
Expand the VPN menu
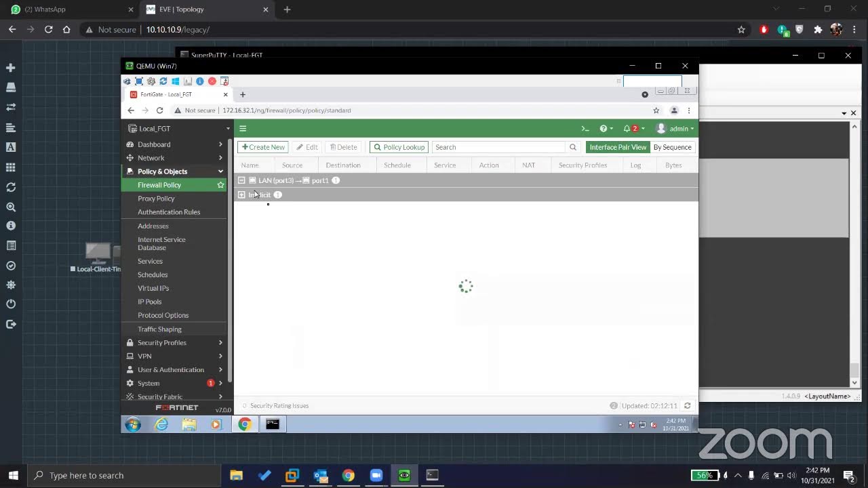(x=174, y=357)
